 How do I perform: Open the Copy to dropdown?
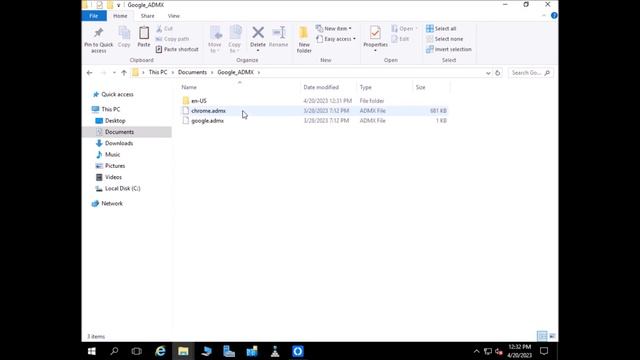(235, 40)
